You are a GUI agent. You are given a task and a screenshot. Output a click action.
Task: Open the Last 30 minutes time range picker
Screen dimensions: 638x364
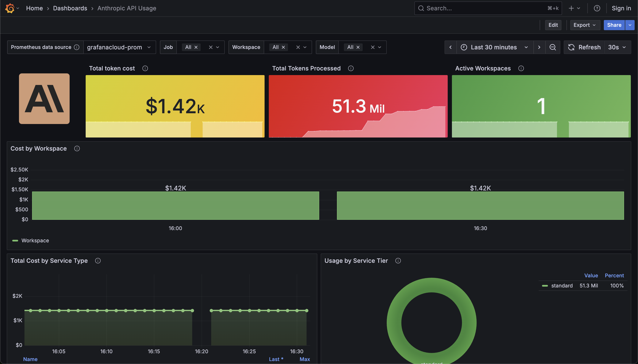click(493, 47)
